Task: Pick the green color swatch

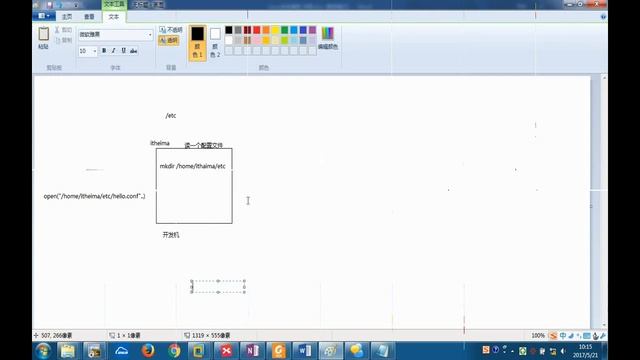Action: click(284, 30)
